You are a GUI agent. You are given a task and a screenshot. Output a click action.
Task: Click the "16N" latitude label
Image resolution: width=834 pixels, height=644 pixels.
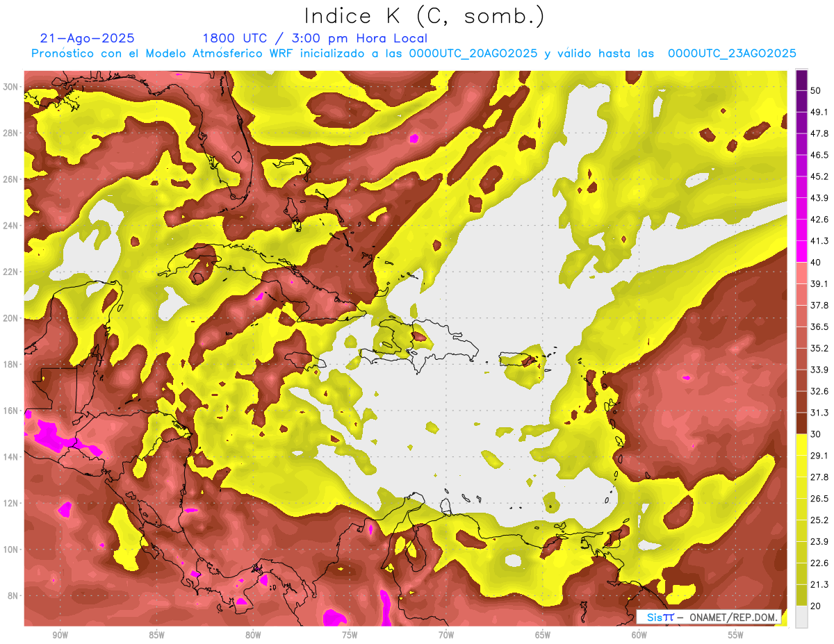[x=12, y=411]
